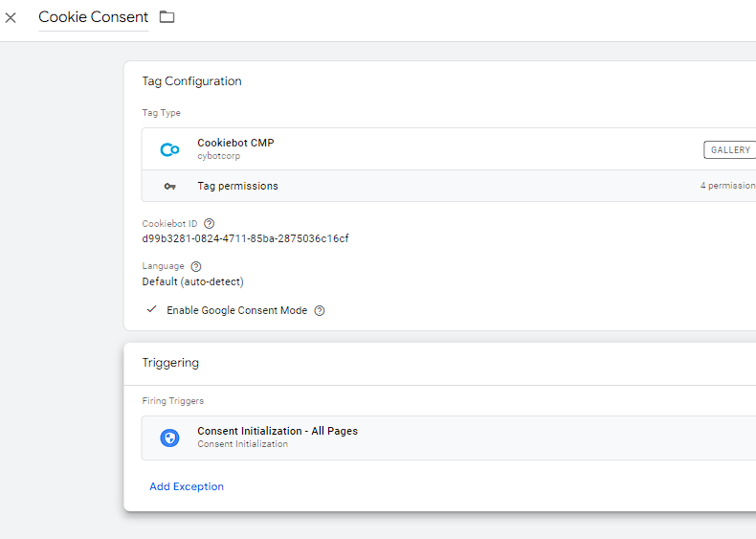
Task: Click the key icon for Tag permissions
Action: 169,186
